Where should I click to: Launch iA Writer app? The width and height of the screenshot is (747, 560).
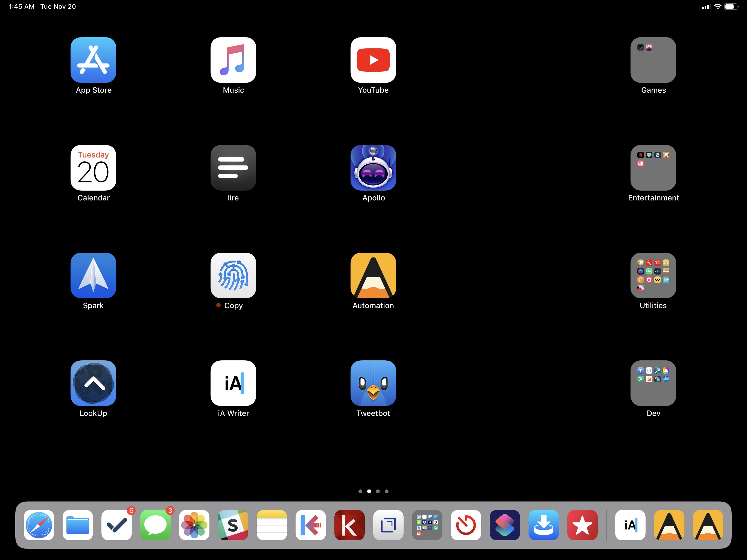tap(233, 382)
